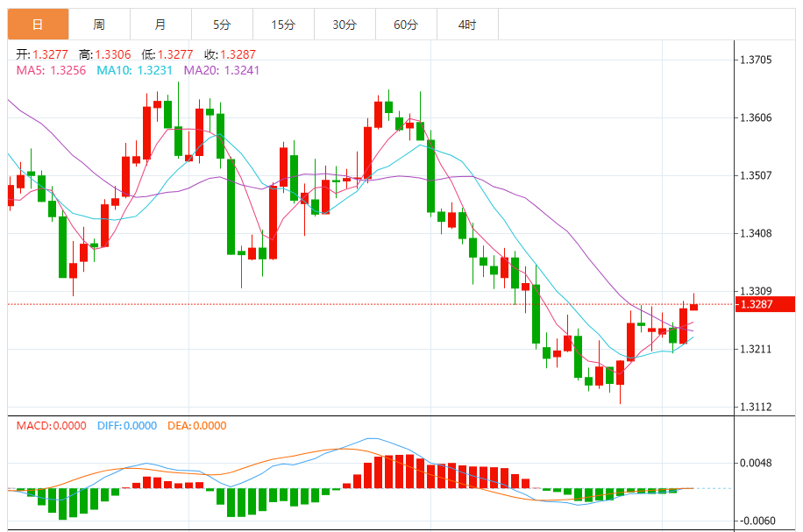
Task: Click the 1.3507 price axis label
Action: point(756,175)
